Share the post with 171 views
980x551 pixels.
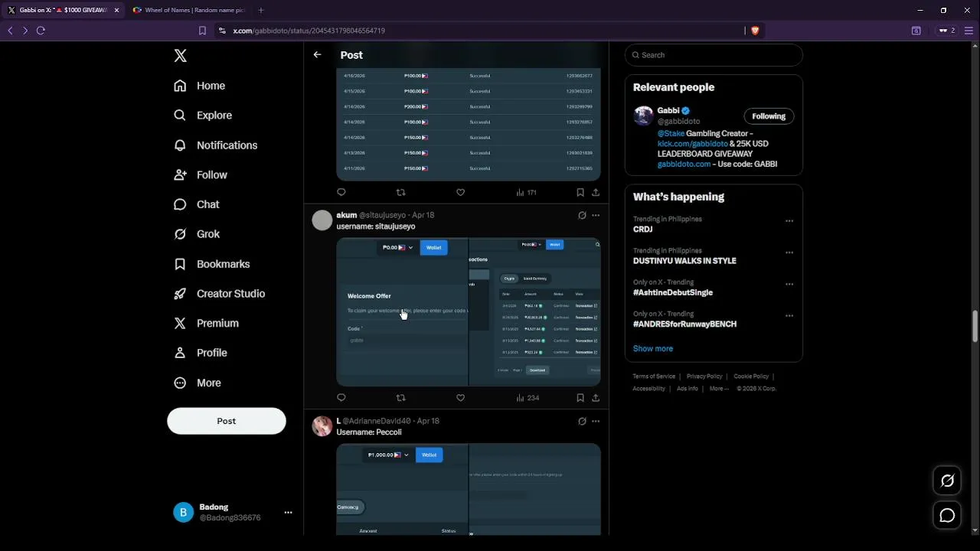pyautogui.click(x=596, y=193)
